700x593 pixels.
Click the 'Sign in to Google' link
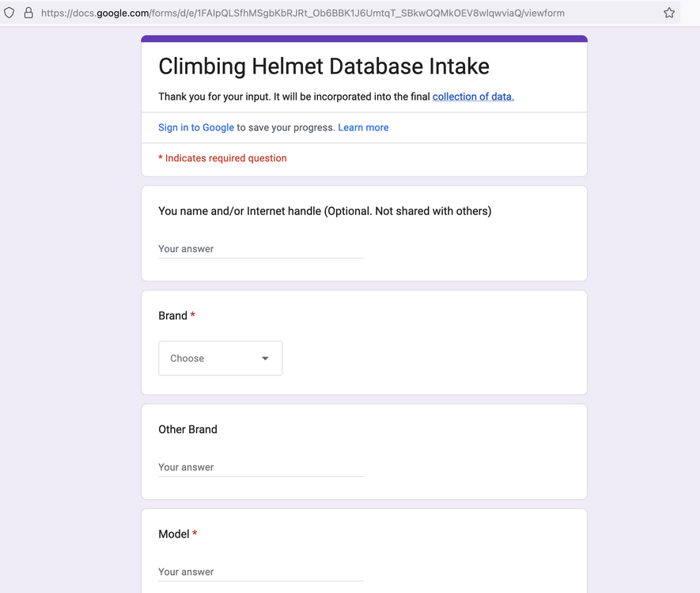coord(196,127)
